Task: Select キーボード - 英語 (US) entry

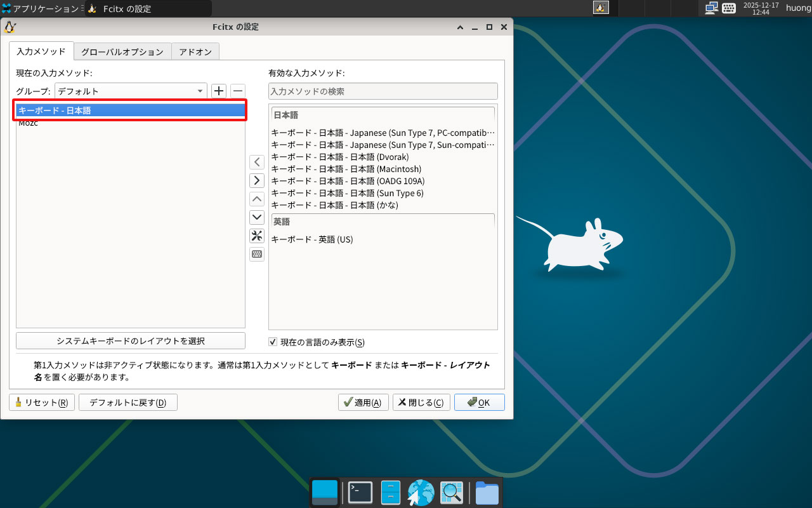Action: (x=312, y=239)
